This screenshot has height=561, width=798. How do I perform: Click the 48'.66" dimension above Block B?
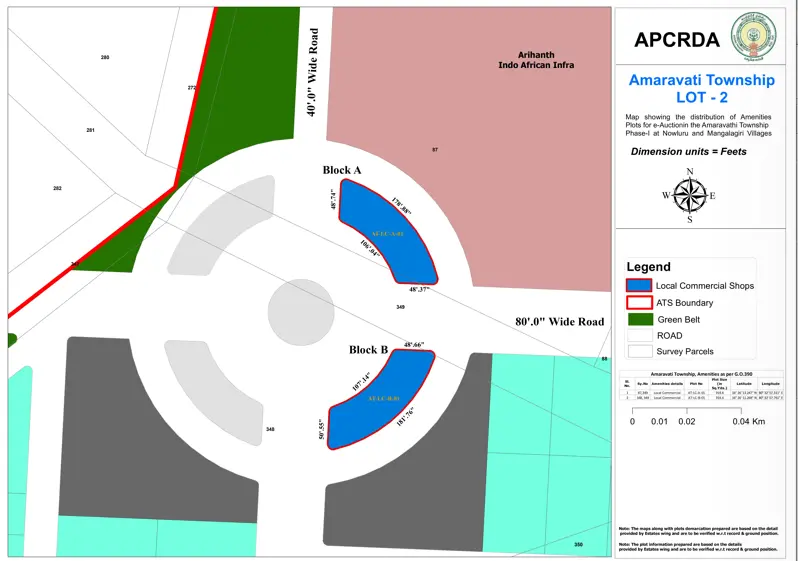tap(414, 345)
